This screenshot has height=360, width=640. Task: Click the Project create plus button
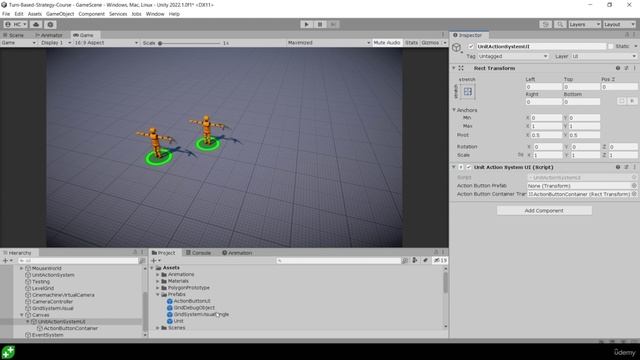click(x=156, y=260)
